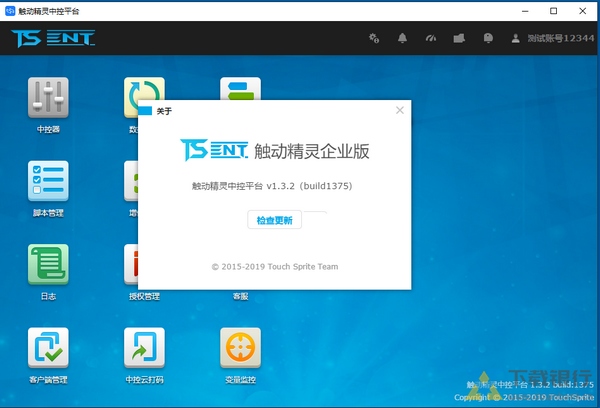Image resolution: width=600 pixels, height=408 pixels.
Task: Open the 中控器 controller icon
Action: pyautogui.click(x=48, y=98)
